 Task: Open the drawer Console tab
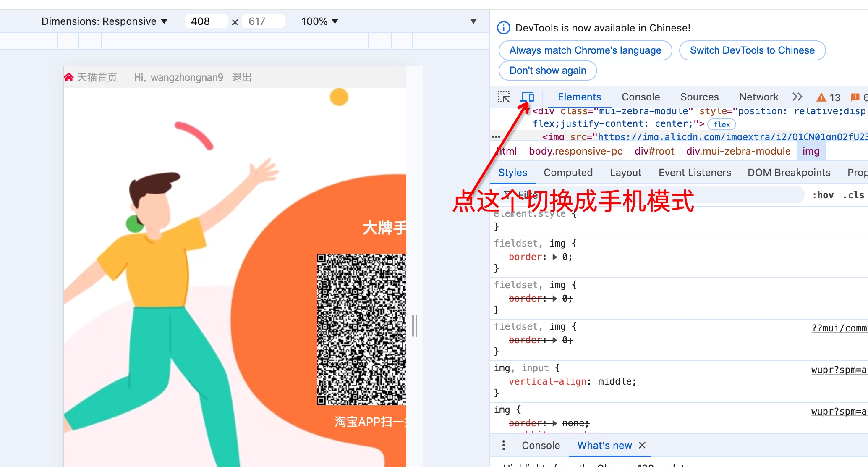click(x=541, y=445)
